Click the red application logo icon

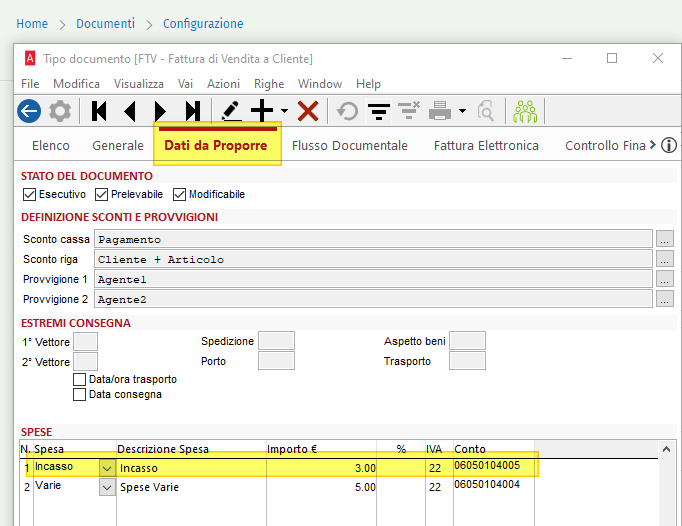pyautogui.click(x=30, y=58)
